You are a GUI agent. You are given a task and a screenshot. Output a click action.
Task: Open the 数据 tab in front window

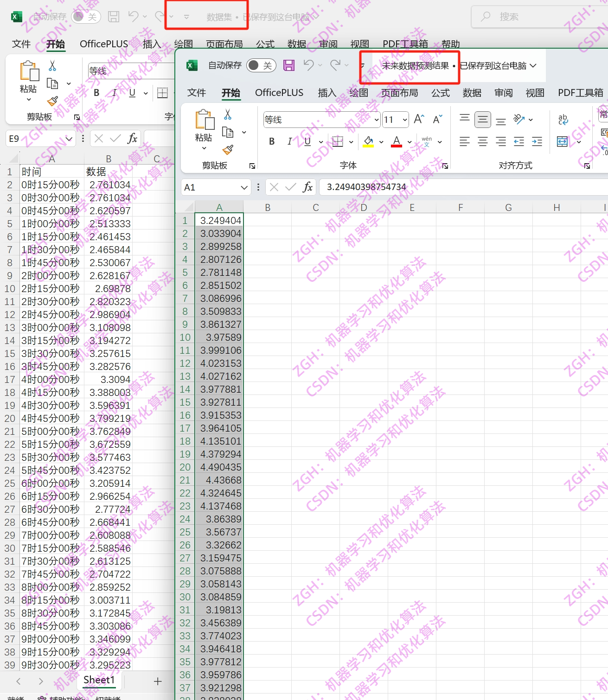tap(472, 93)
